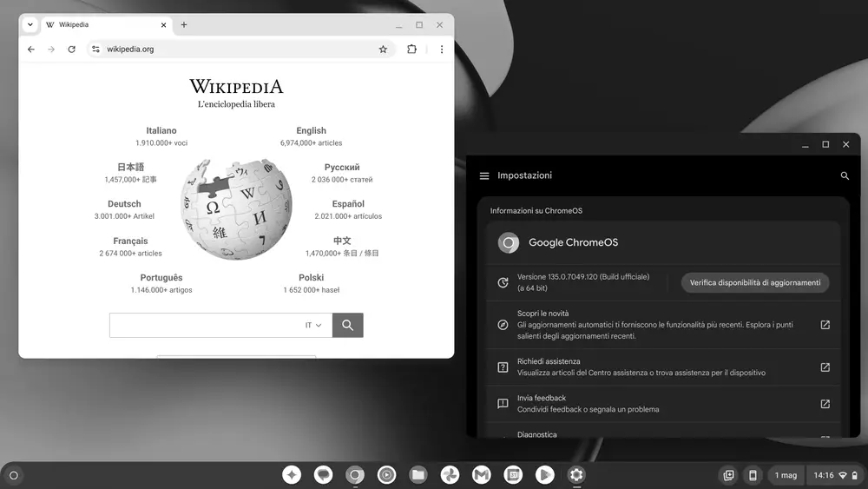Screen dimensions: 868x489
Task: Reload the Wikipedia page
Action: pyautogui.click(x=71, y=50)
